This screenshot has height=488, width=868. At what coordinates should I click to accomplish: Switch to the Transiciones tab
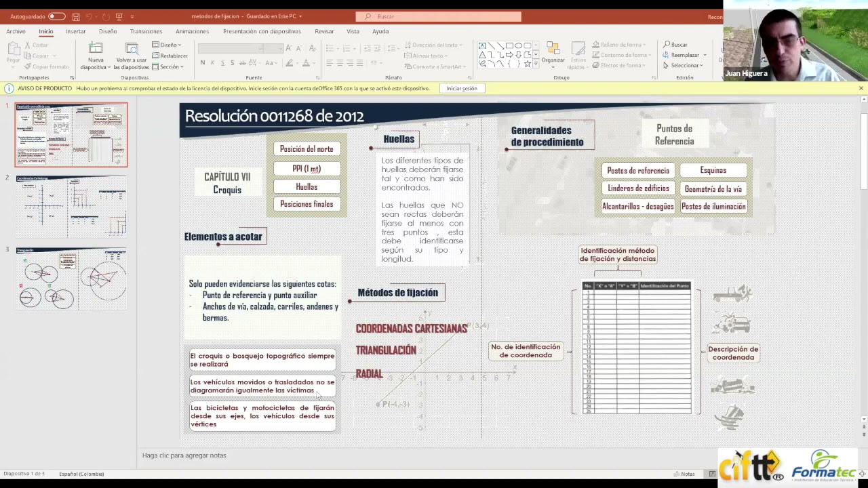(x=146, y=31)
